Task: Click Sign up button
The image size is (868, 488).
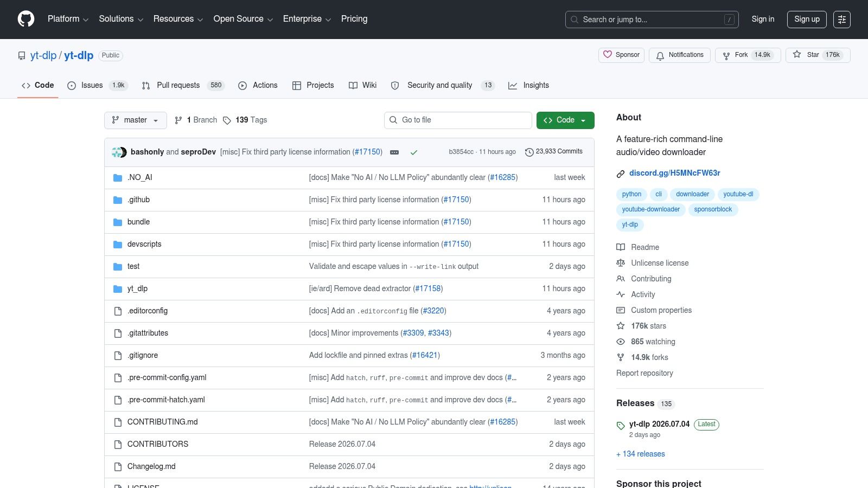Action: (807, 20)
